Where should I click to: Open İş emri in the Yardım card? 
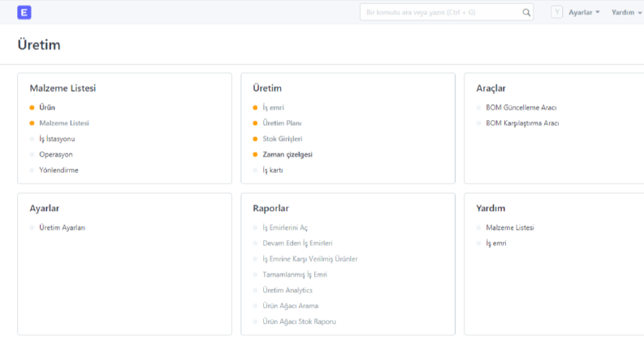tap(496, 243)
